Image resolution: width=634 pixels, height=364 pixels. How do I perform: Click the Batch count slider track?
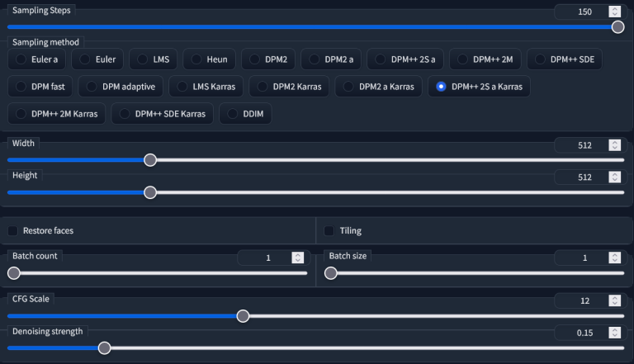click(x=165, y=273)
